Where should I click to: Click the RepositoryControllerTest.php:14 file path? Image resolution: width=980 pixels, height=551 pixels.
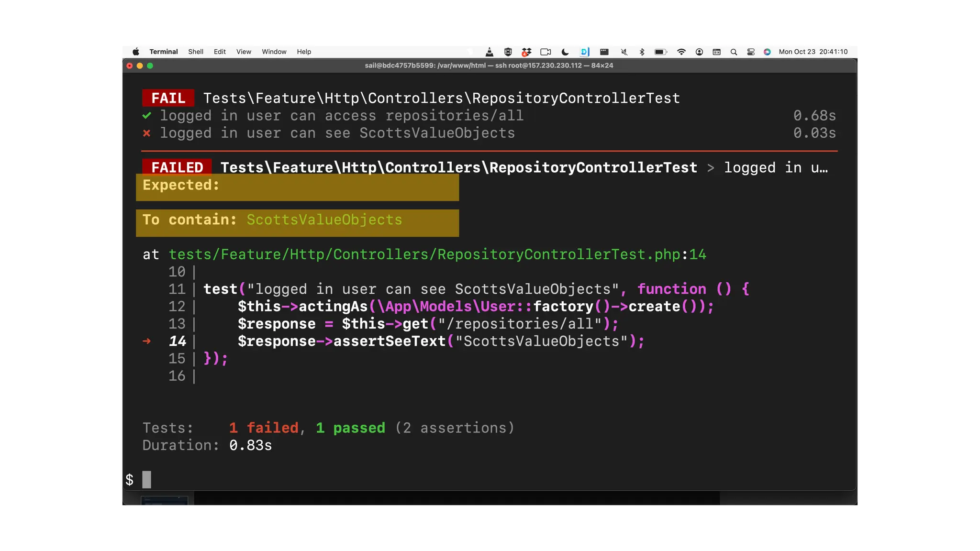(437, 254)
